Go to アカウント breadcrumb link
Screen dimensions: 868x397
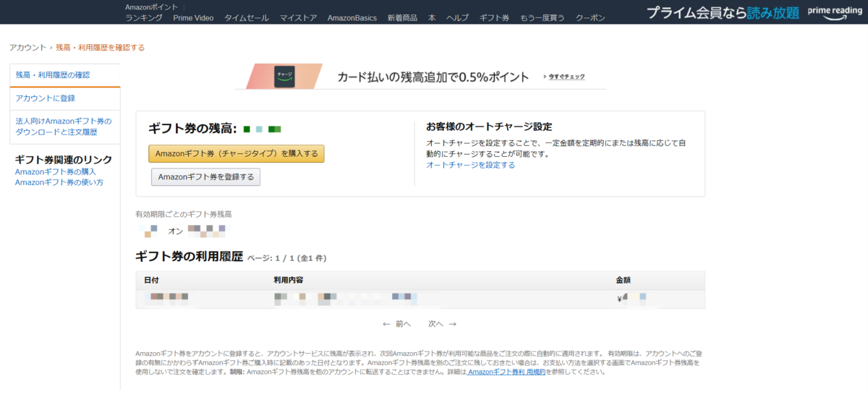coord(27,48)
